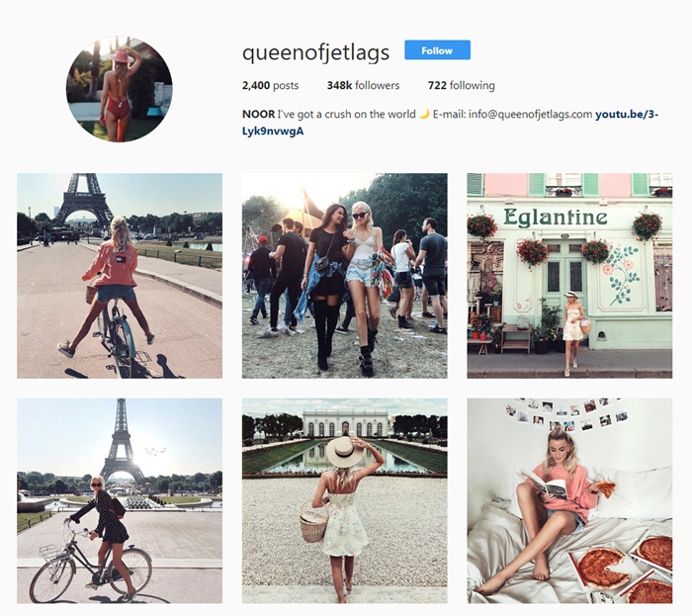Viewport: 692px width, 616px height.
Task: Click the 2,400 posts count
Action: pyautogui.click(x=270, y=85)
